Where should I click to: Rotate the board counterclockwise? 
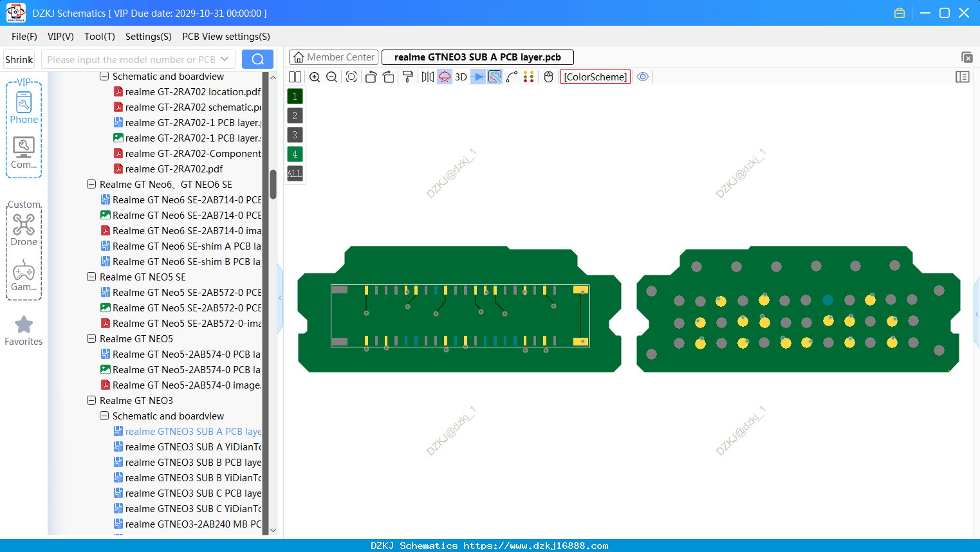pyautogui.click(x=371, y=77)
